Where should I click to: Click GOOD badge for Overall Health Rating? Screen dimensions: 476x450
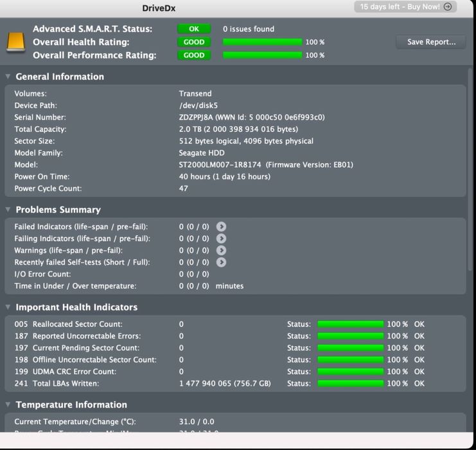[194, 42]
